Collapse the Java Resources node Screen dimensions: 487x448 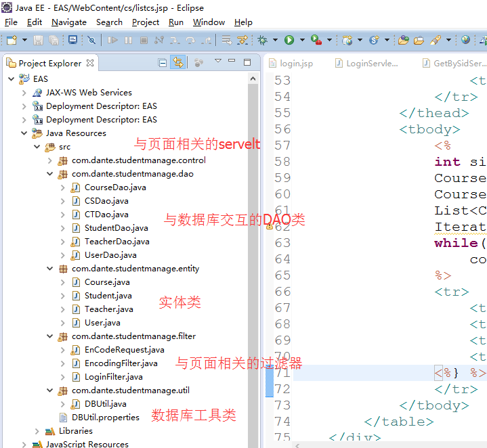click(x=24, y=133)
